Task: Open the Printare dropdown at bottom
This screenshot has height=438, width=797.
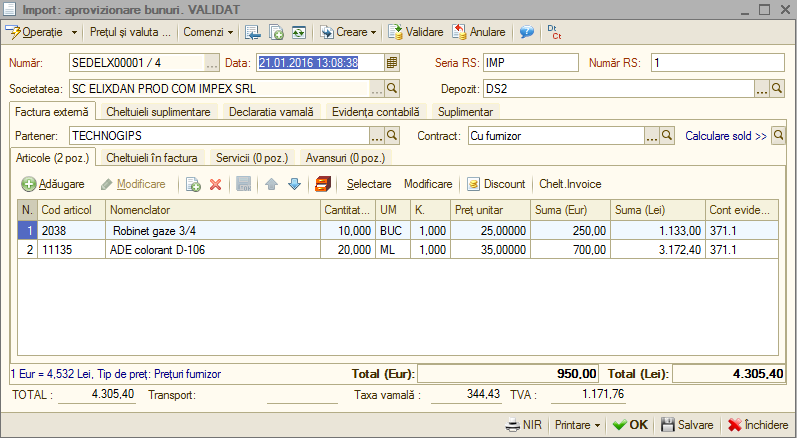Action: click(577, 425)
